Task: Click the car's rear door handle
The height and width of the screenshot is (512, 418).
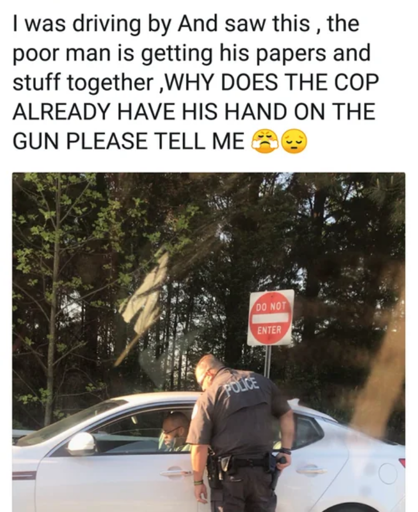Action: point(311,470)
